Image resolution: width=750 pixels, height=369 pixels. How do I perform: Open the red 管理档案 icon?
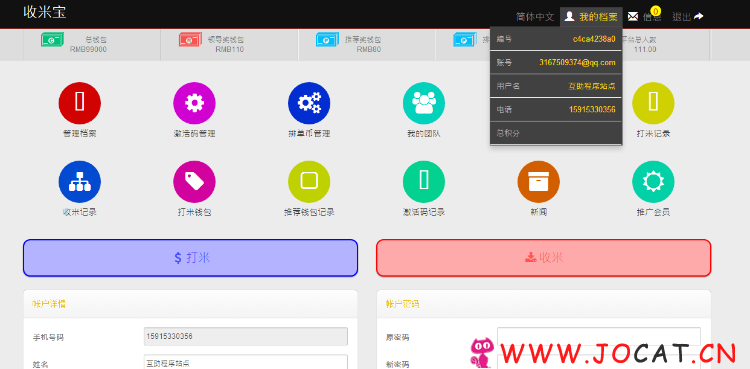79,103
